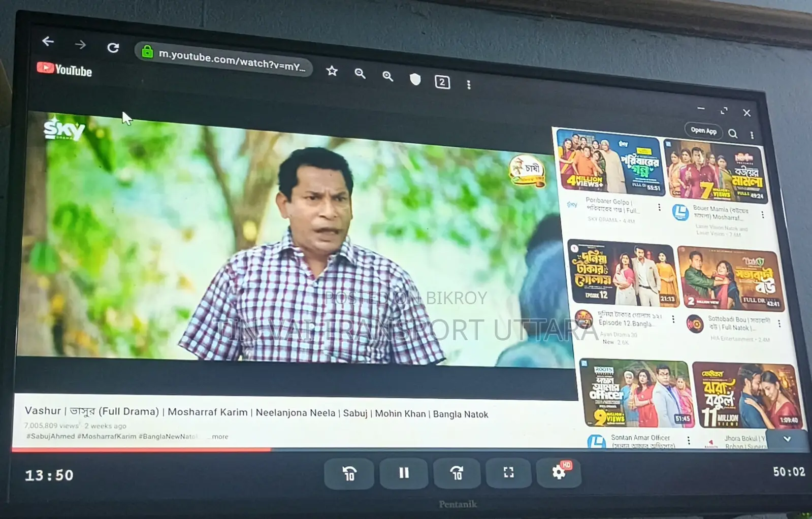Image resolution: width=812 pixels, height=519 pixels.
Task: Open the Sottobadi Bou channel avatar
Action: (695, 323)
